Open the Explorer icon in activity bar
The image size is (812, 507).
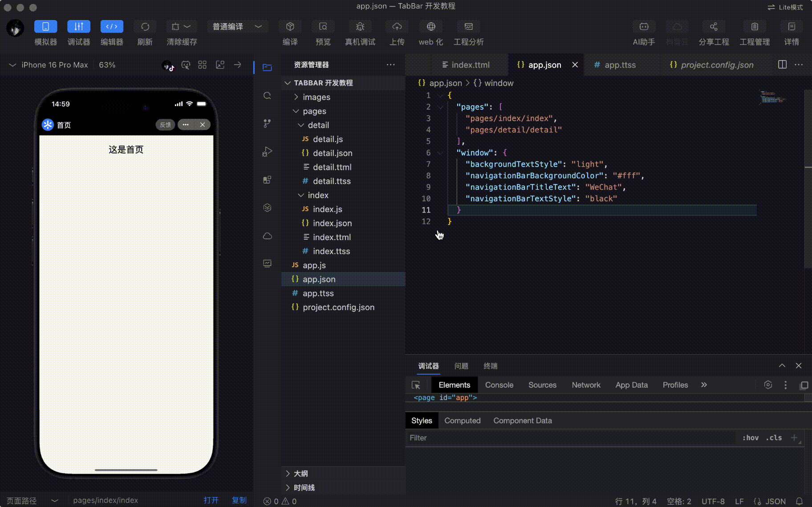pyautogui.click(x=267, y=68)
